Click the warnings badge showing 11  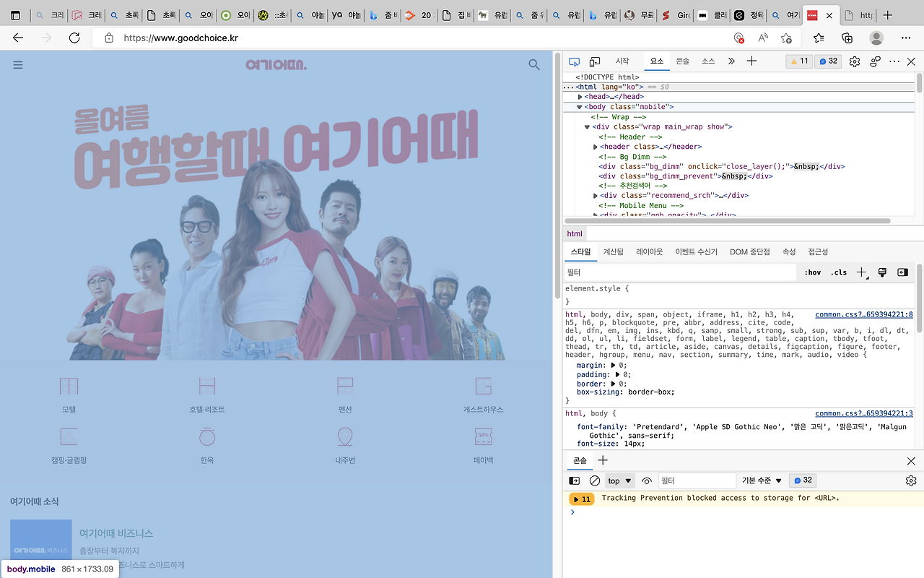(x=798, y=61)
